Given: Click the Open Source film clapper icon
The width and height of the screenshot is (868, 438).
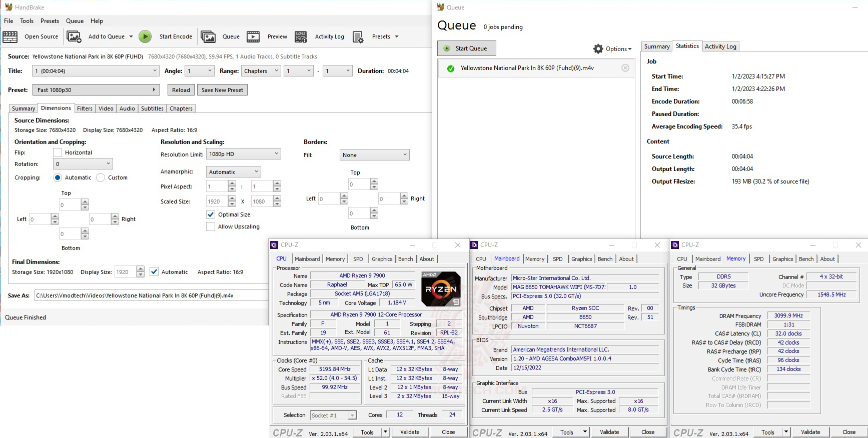Looking at the screenshot, I should 10,36.
